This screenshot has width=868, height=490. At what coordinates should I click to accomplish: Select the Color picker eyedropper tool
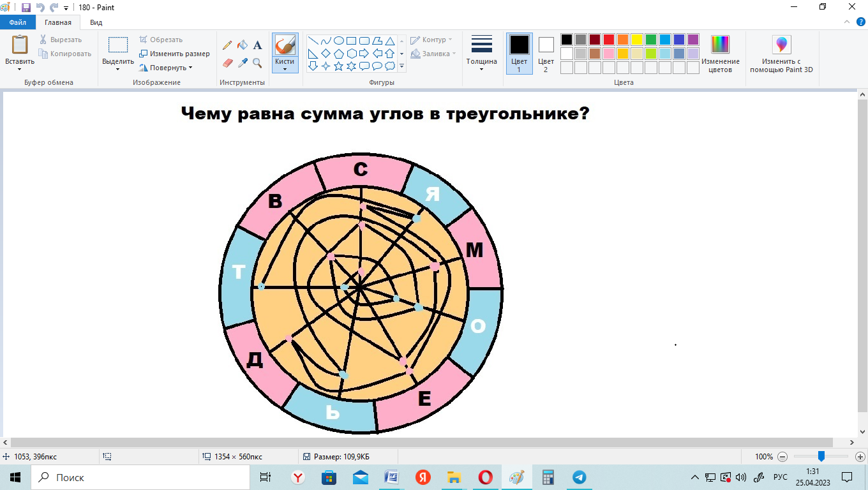click(x=243, y=63)
